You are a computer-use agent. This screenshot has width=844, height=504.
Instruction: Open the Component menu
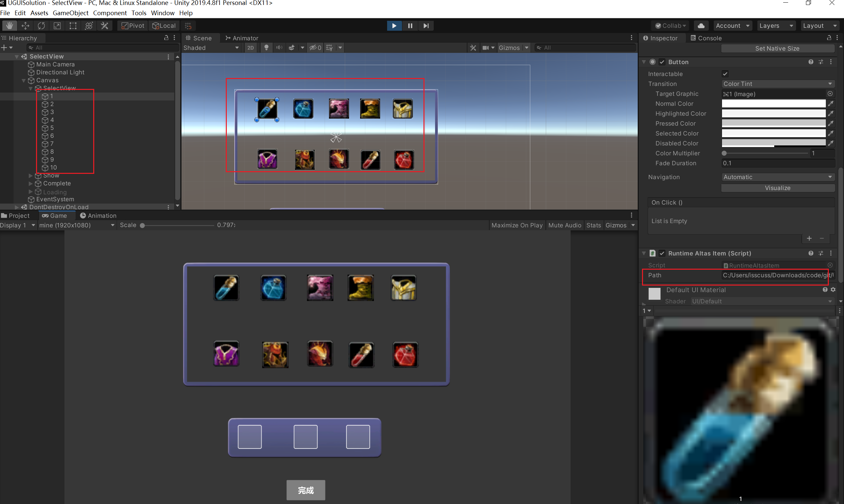click(110, 13)
